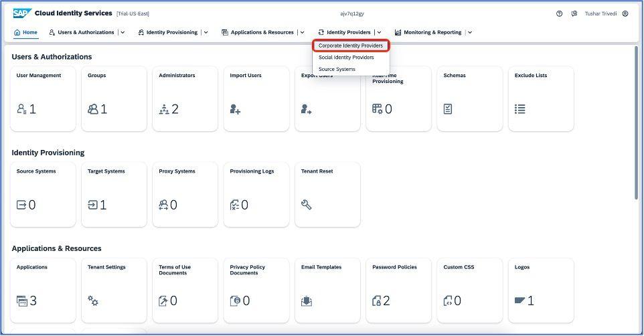Screen dimensions: 644x336
Task: Click the Identity Provisioning section heading
Action: (x=48, y=153)
